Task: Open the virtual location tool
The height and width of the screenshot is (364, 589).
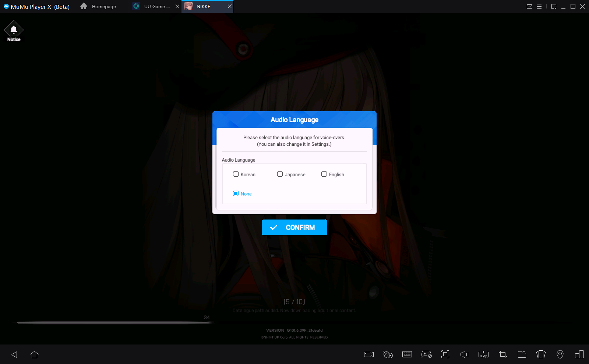Action: 560,354
